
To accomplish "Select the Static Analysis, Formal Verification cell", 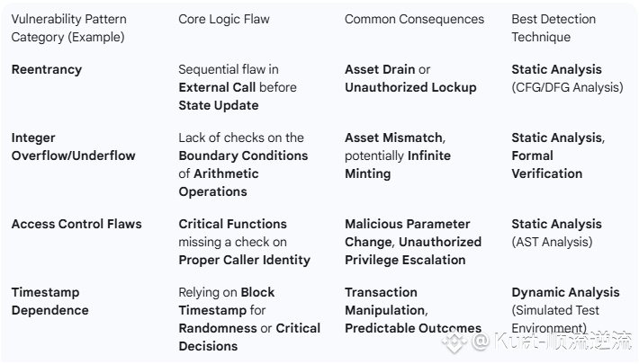I will point(558,155).
